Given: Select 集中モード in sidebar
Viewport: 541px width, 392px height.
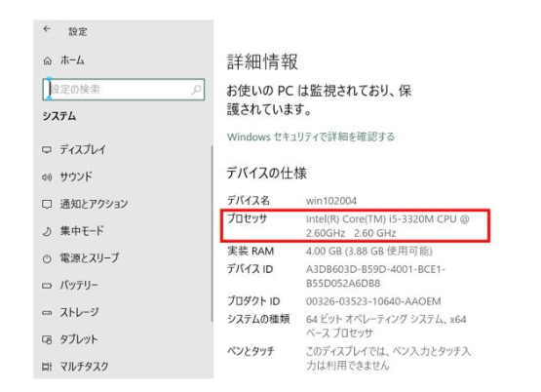Looking at the screenshot, I should tap(82, 231).
